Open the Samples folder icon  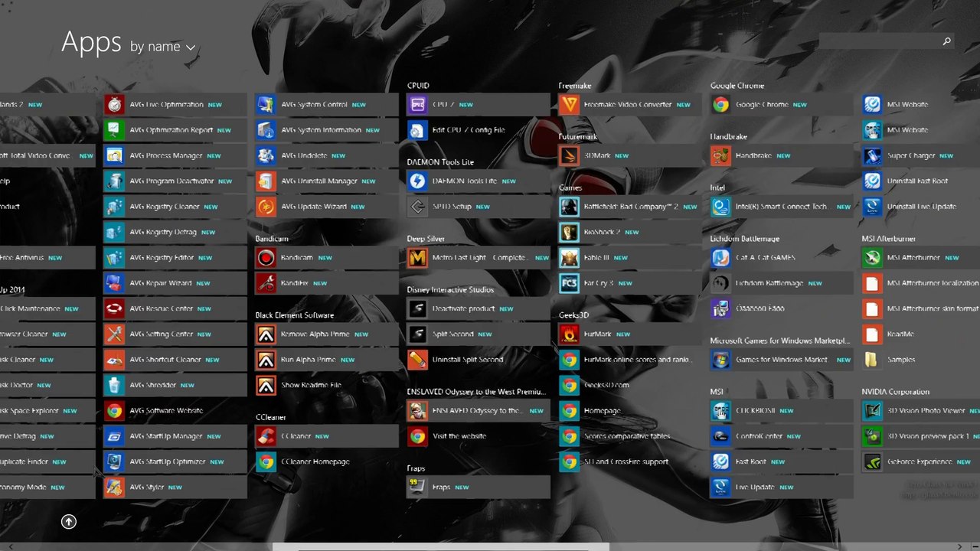coord(872,360)
